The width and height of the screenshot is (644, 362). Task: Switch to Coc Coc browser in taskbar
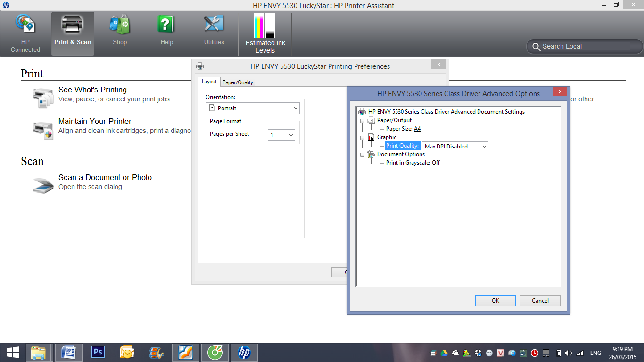click(215, 353)
